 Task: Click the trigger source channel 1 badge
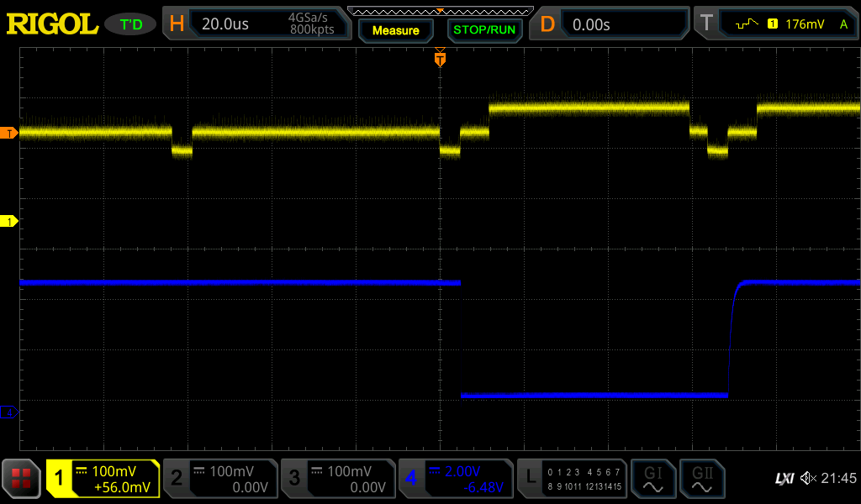(x=773, y=24)
